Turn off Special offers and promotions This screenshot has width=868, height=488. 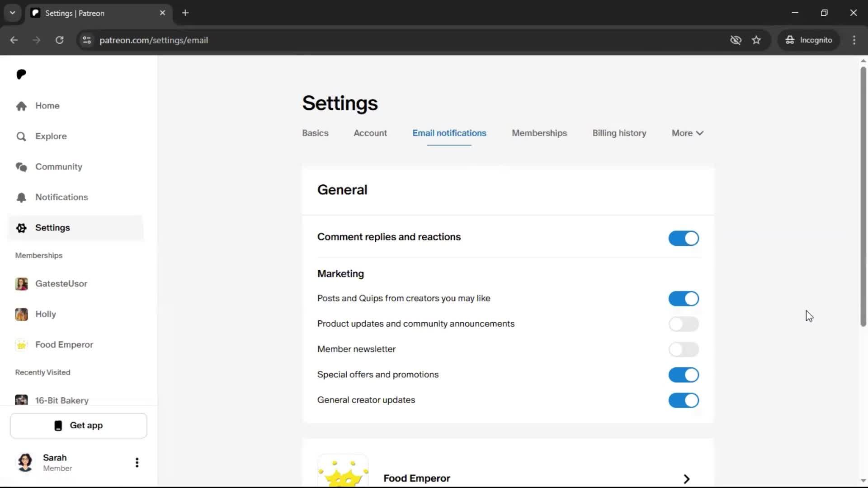pyautogui.click(x=684, y=375)
